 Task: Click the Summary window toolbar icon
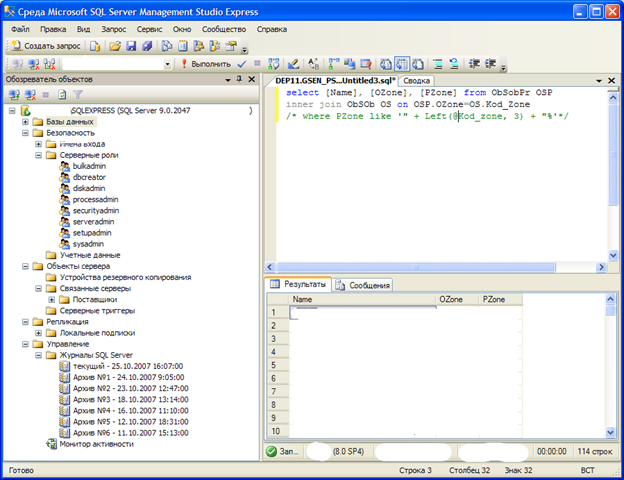tap(183, 46)
